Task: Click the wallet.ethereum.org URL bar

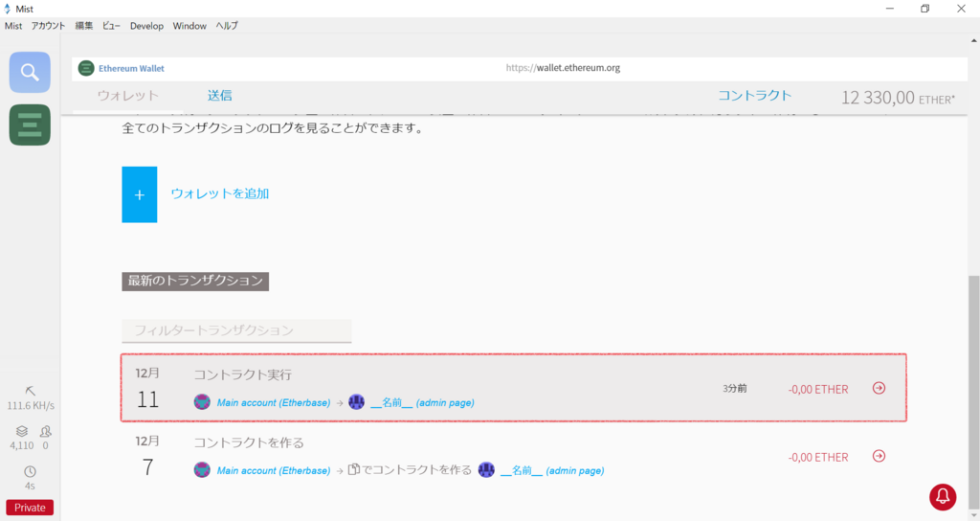Action: click(563, 68)
